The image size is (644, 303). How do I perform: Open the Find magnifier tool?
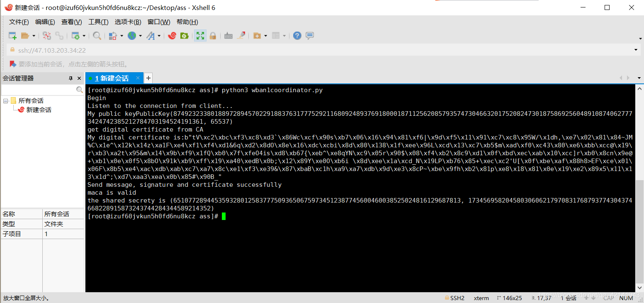coord(97,36)
